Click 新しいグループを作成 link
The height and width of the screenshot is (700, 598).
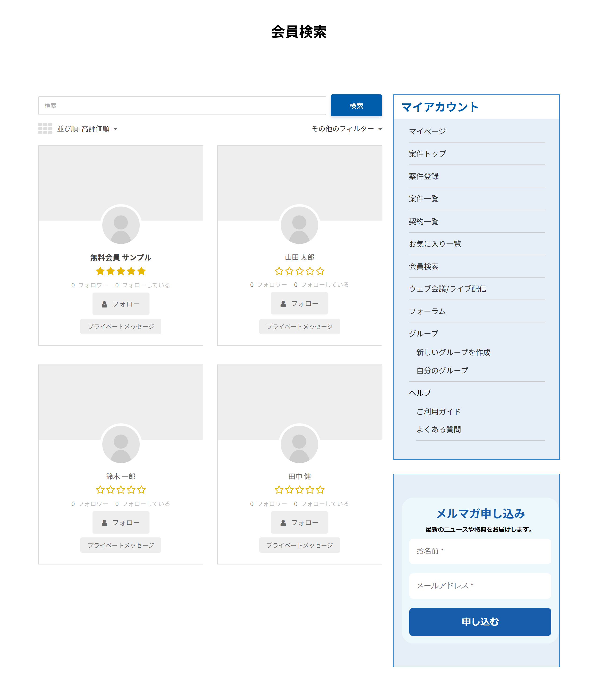[x=453, y=352]
